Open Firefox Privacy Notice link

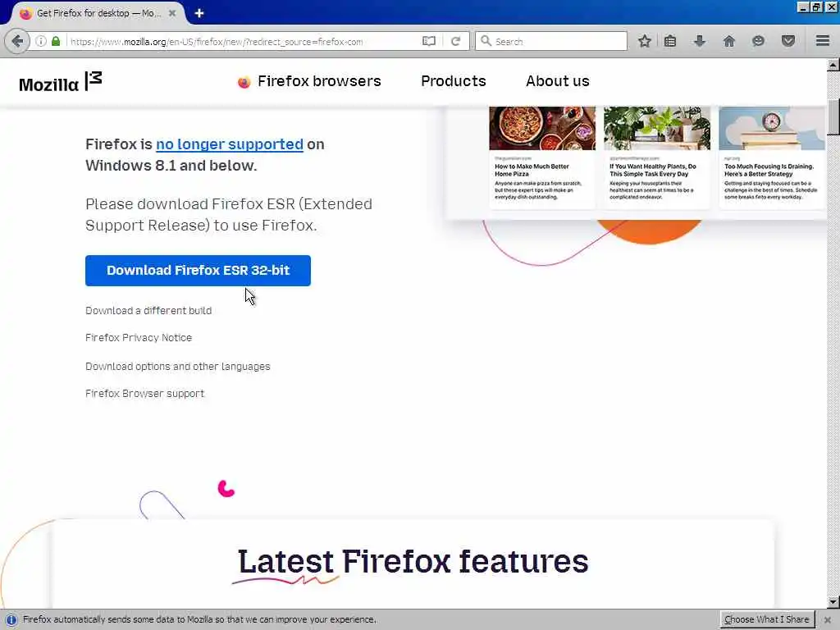coord(138,337)
